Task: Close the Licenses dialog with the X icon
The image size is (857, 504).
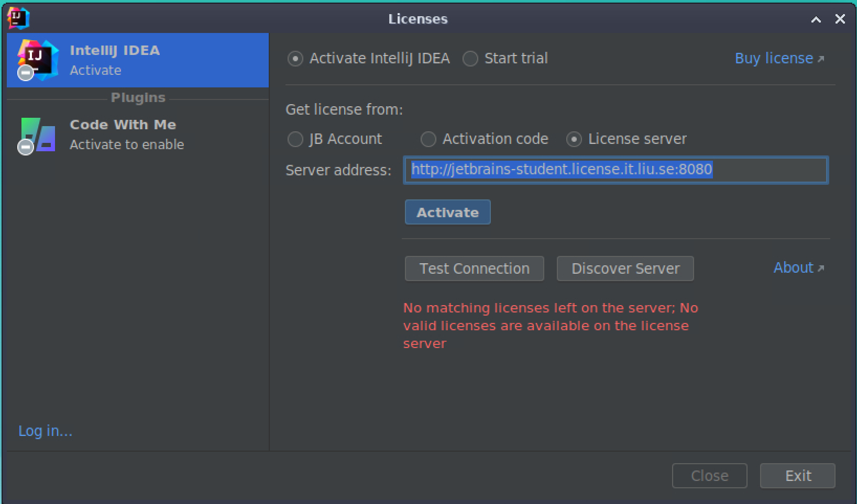Action: coord(840,19)
